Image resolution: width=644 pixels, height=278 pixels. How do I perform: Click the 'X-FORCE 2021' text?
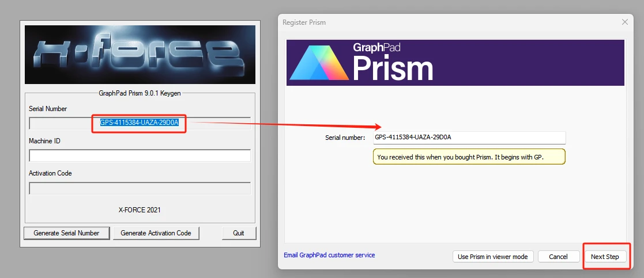140,210
